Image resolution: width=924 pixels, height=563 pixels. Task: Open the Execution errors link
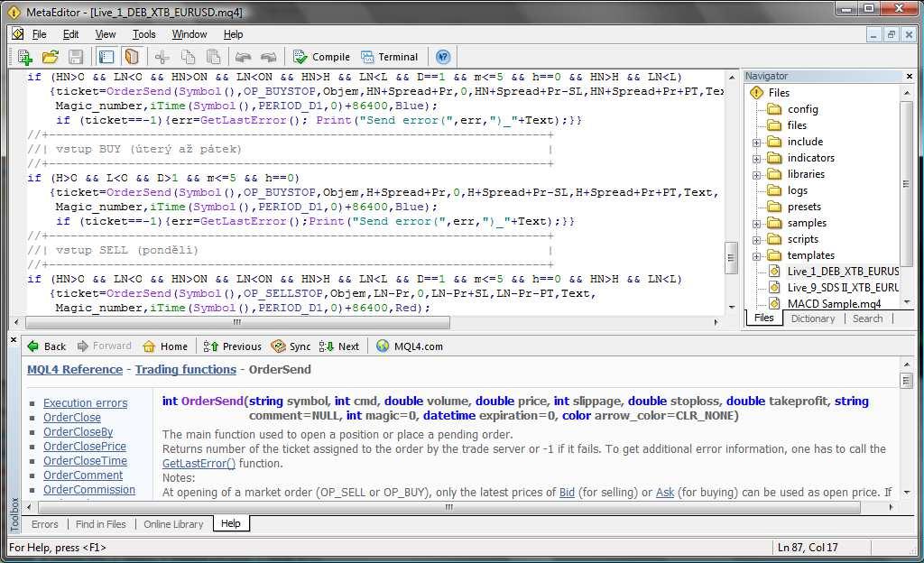(86, 403)
